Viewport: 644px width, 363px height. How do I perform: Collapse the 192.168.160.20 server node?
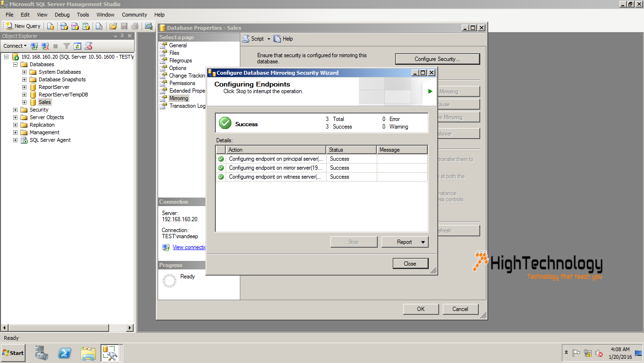[x=7, y=57]
